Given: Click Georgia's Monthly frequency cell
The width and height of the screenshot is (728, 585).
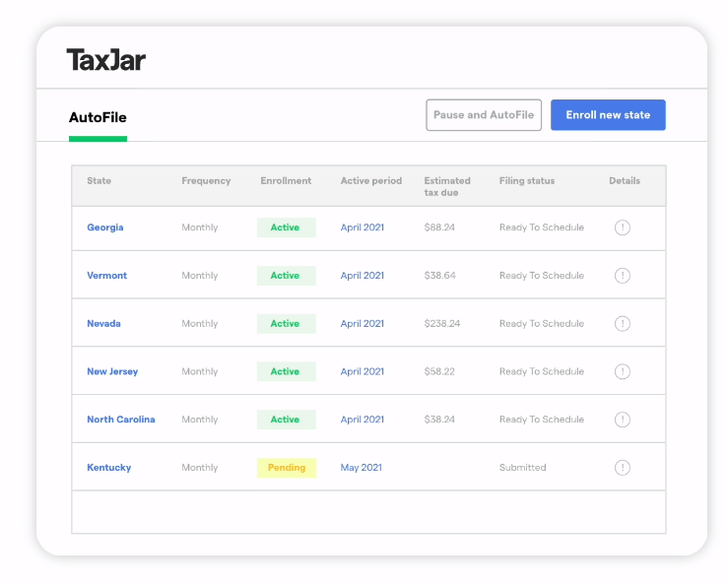Looking at the screenshot, I should coord(200,227).
